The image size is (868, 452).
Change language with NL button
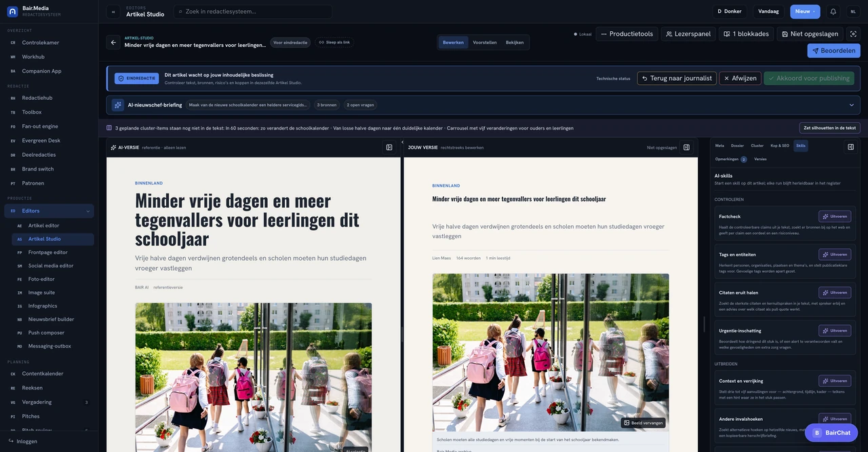853,12
